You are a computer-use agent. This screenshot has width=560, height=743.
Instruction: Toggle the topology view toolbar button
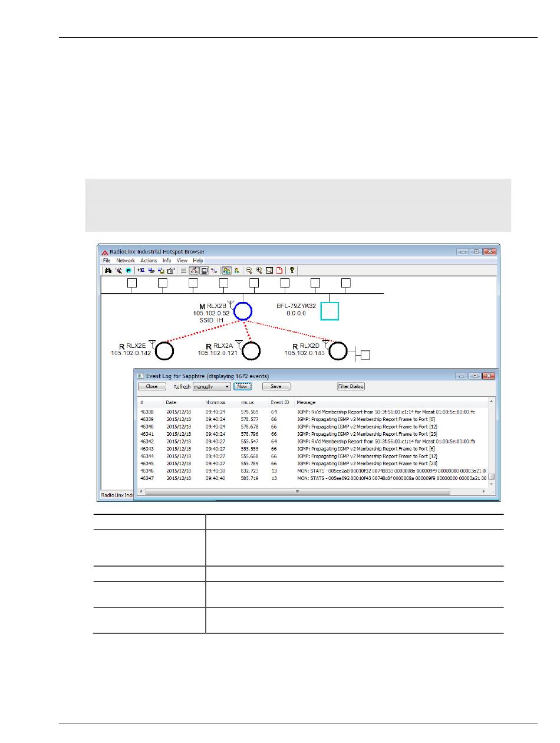[x=193, y=271]
